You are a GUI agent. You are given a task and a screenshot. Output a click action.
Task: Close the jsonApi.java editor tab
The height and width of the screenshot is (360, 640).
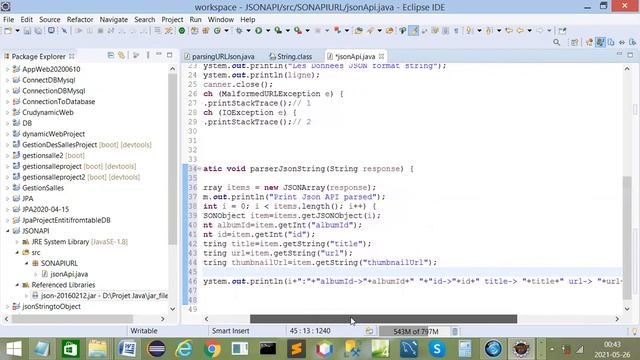point(381,56)
